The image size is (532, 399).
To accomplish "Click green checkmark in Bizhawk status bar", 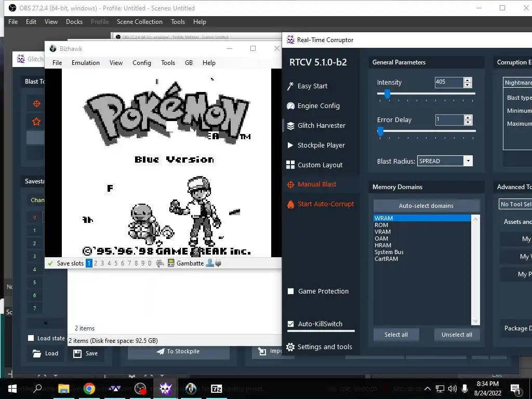I will [x=50, y=263].
